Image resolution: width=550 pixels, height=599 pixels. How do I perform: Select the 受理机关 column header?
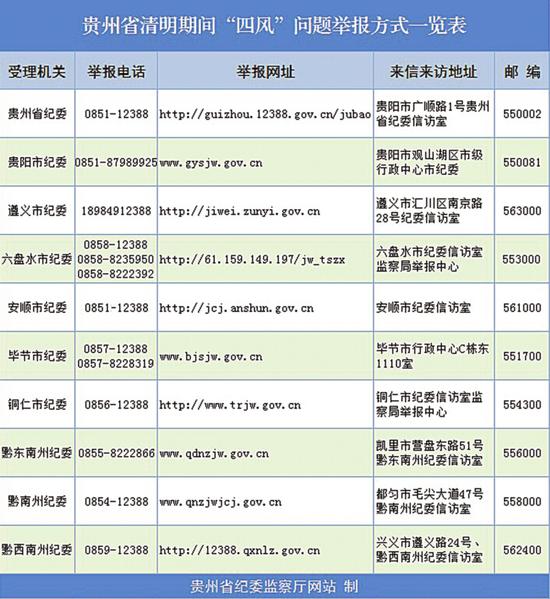click(37, 72)
